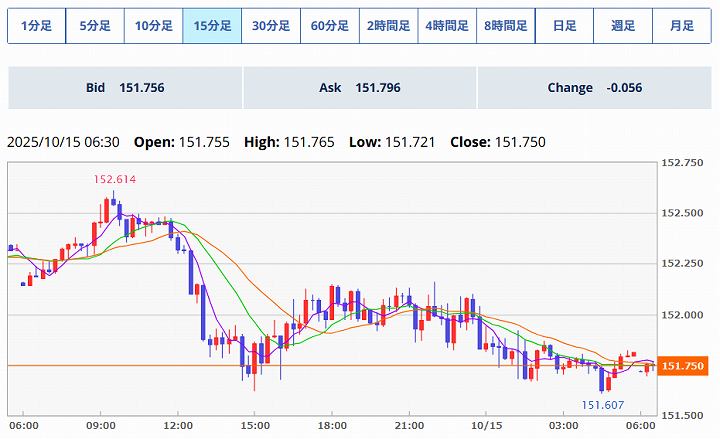Click the 10/15 date label on time axis
This screenshot has height=439, width=720.
point(486,424)
